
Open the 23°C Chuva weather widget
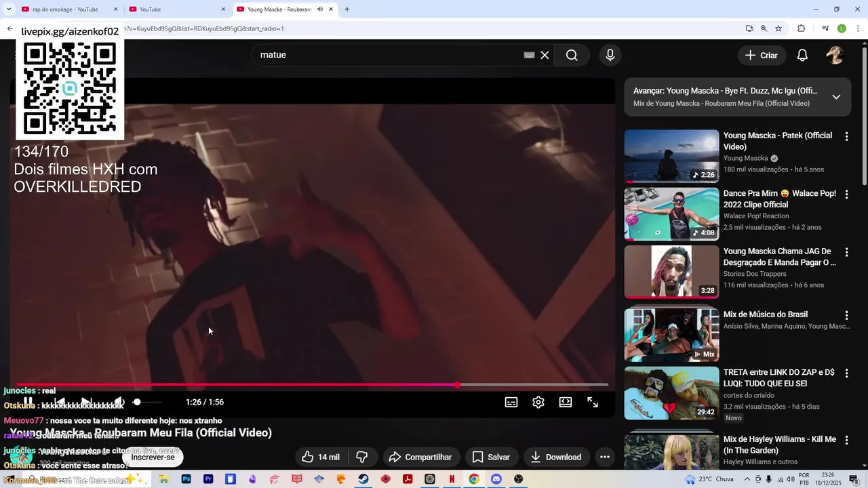(x=709, y=479)
